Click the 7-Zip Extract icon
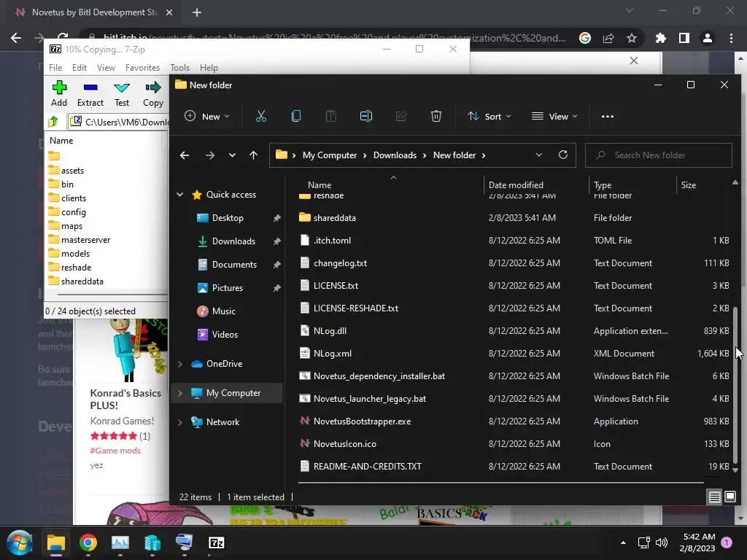747x560 pixels. click(x=90, y=87)
